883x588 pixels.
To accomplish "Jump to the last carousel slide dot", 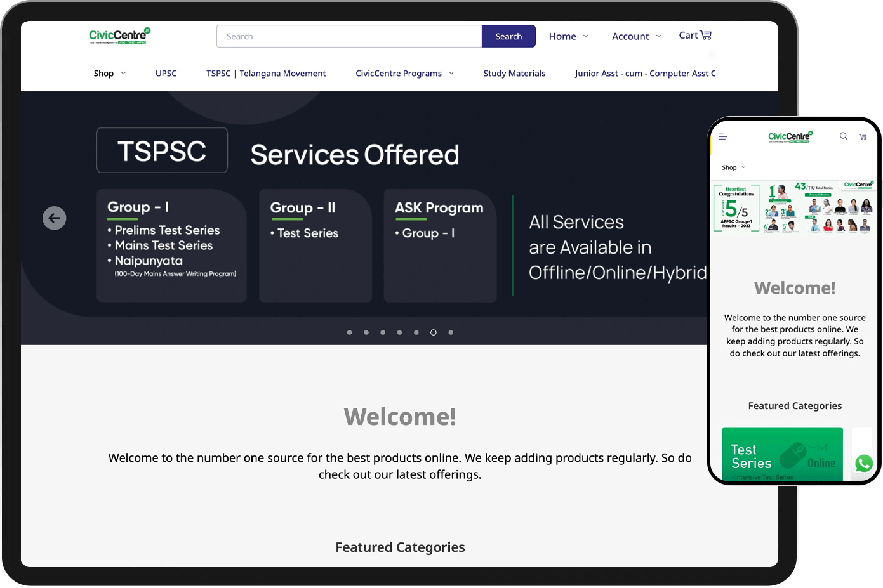I will point(451,332).
